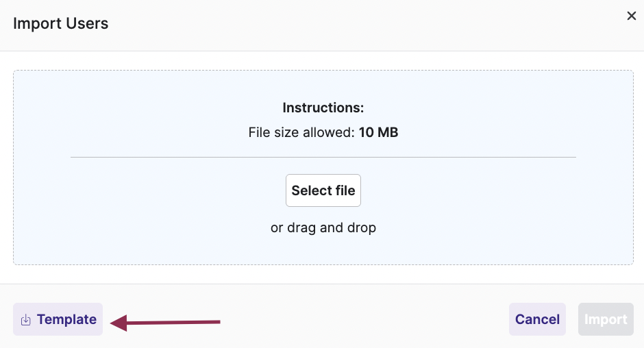Click the Instructions heading
Viewport: 644px width, 348px height.
pos(323,108)
